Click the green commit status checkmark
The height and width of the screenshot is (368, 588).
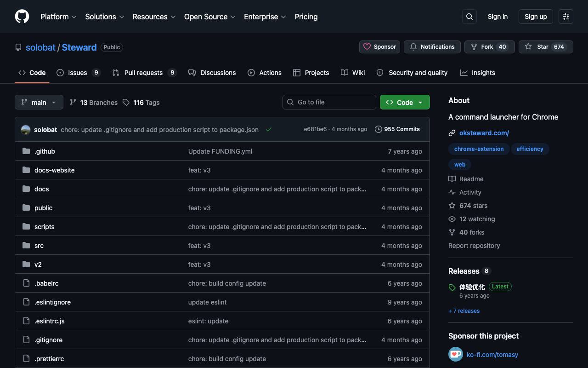point(269,130)
